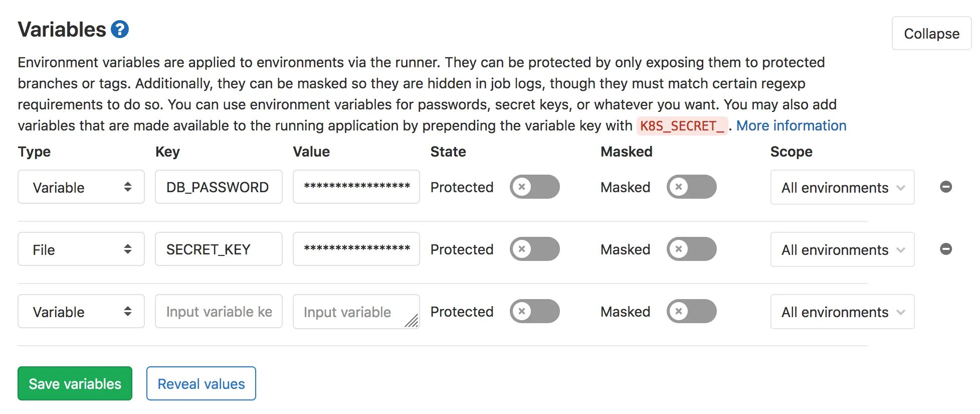The height and width of the screenshot is (414, 980).
Task: Open the More information link
Action: (791, 125)
